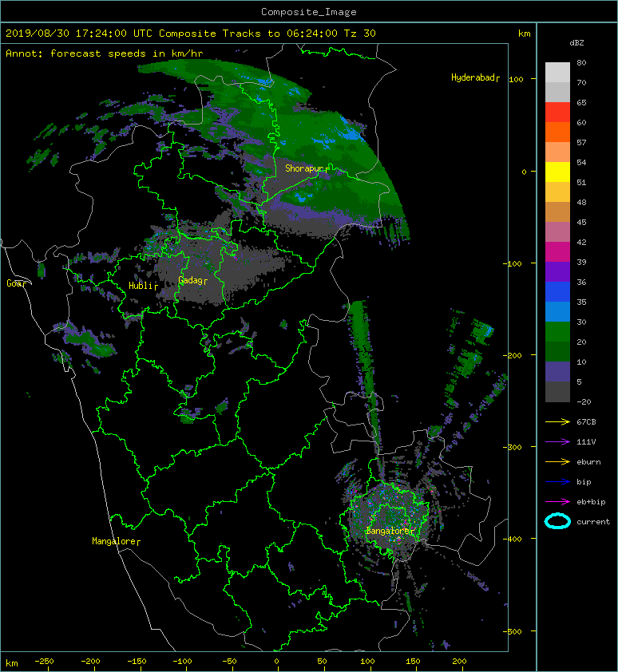The image size is (618, 672).
Task: Select the bright yellow 51-54 dBZ swatch
Action: (x=557, y=172)
